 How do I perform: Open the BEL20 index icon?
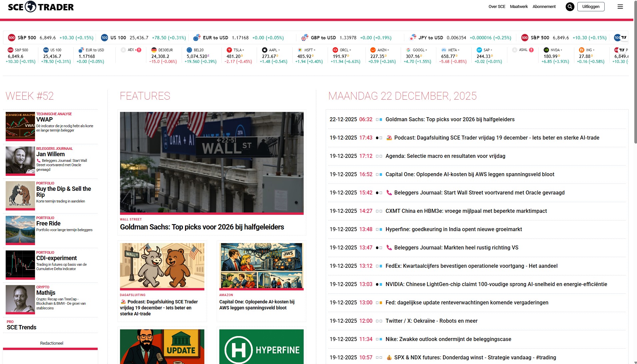pos(189,50)
